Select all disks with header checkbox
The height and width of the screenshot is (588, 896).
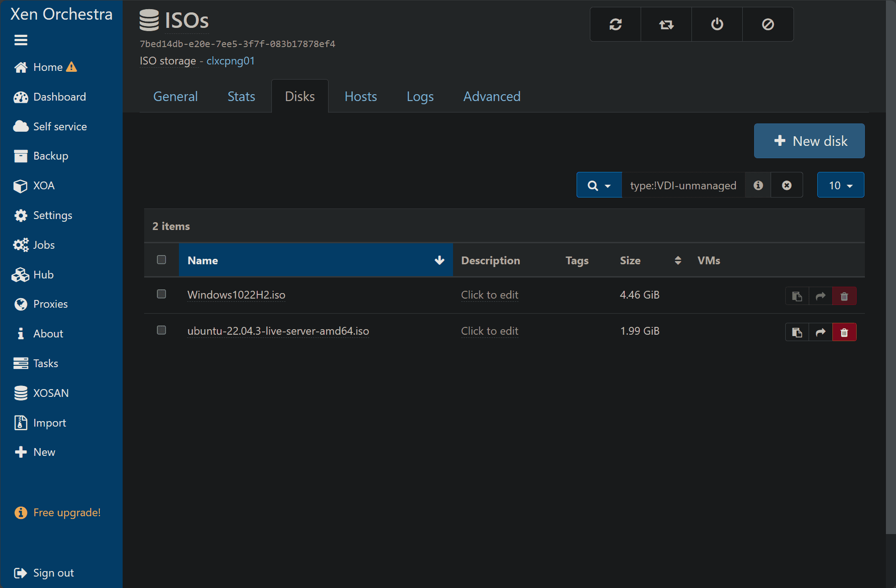[162, 260]
